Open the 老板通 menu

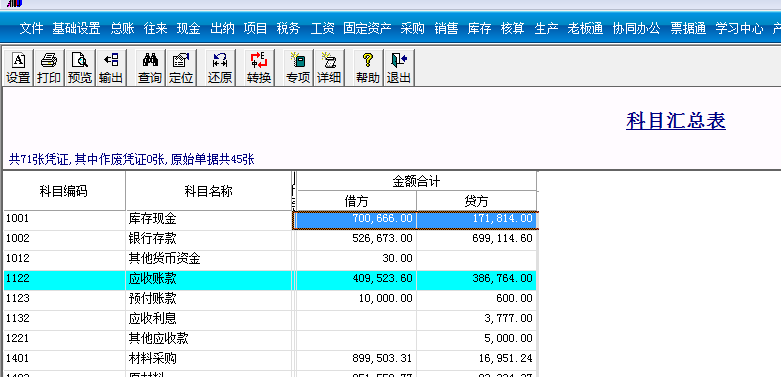(585, 28)
